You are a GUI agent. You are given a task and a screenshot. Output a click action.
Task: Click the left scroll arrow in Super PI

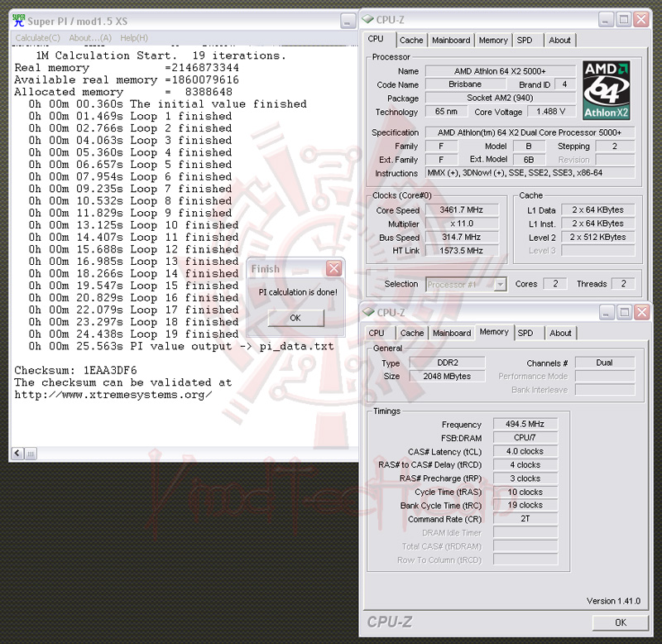17,454
